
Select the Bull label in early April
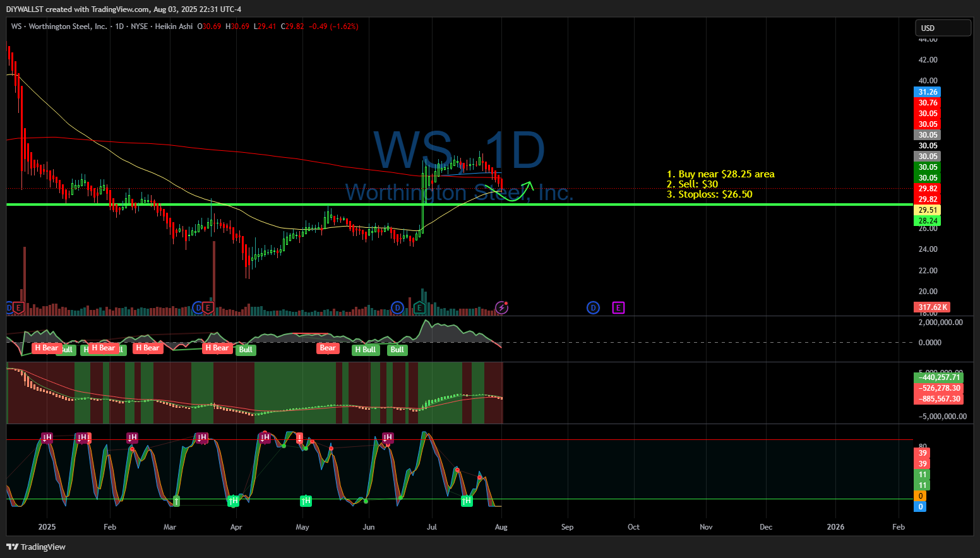246,349
